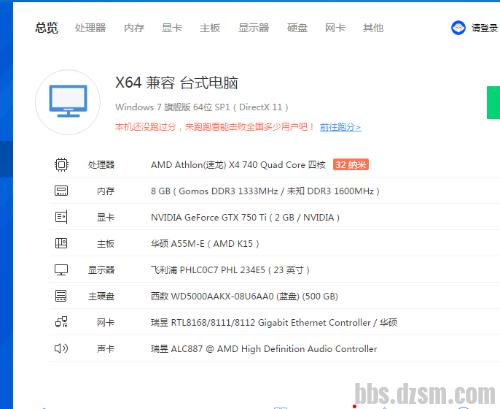Click the blue login avatar icon
Screen dimensions: 500x409
(458, 28)
